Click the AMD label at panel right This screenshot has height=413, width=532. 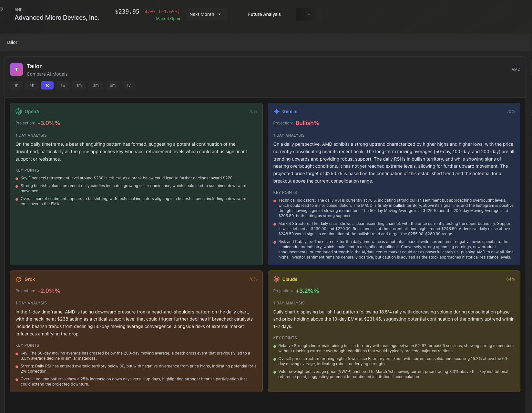tap(516, 69)
